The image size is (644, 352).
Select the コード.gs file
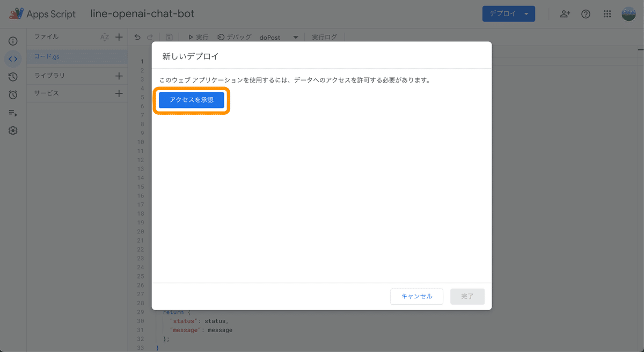(x=77, y=56)
